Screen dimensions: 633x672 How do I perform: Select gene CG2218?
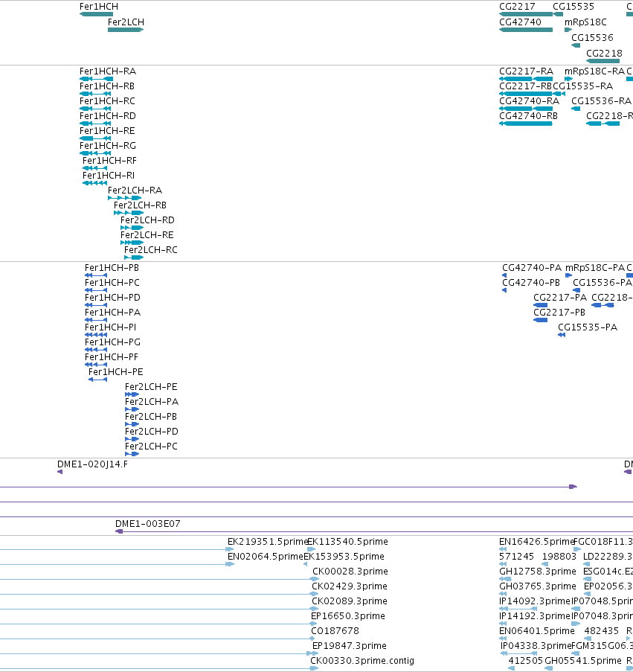tap(603, 61)
